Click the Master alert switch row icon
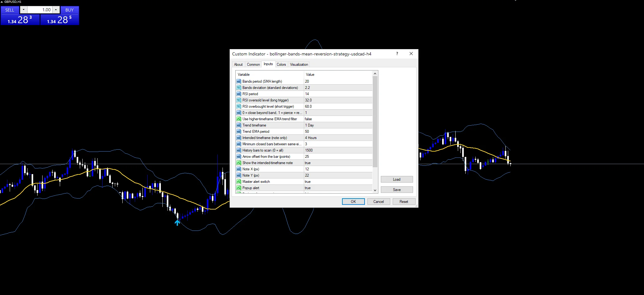The image size is (644, 295). [x=238, y=182]
